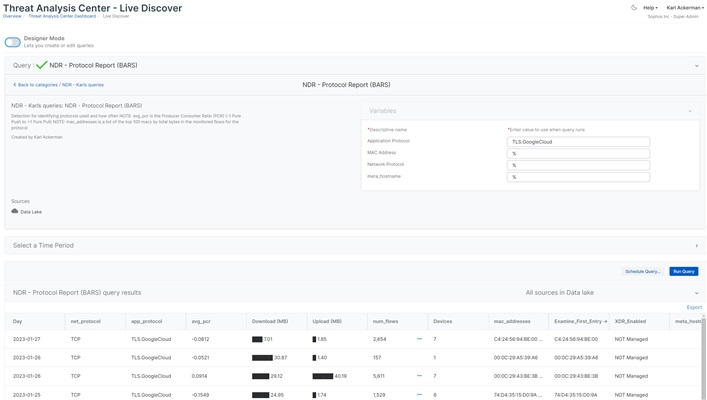Click the Data Lake cloud icon

[15, 211]
